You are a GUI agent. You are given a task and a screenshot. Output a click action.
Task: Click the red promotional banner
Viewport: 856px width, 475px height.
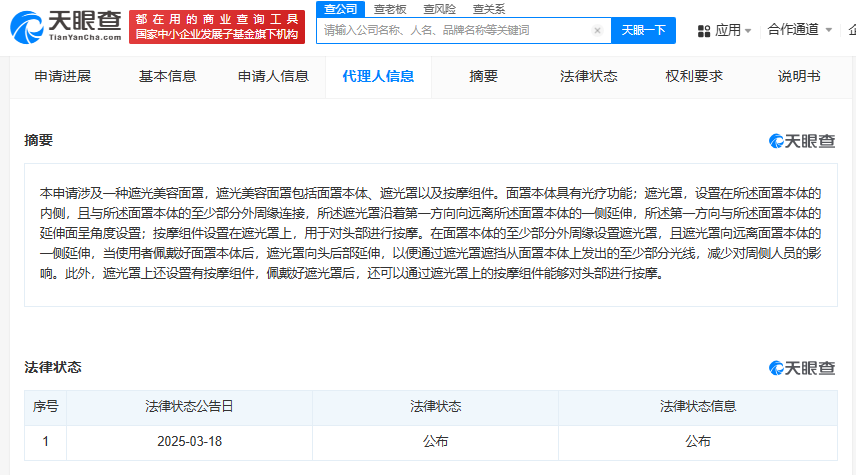[217, 26]
